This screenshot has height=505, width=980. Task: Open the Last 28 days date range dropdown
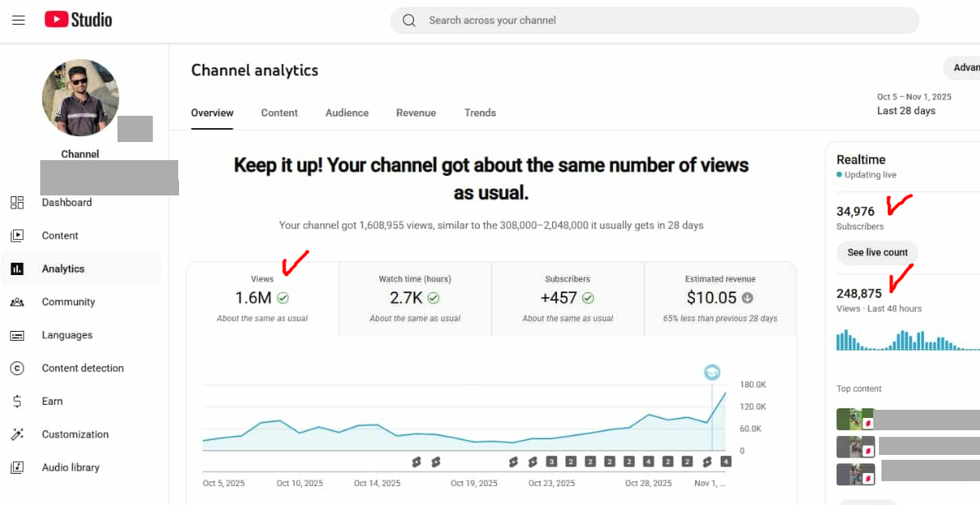tap(913, 104)
